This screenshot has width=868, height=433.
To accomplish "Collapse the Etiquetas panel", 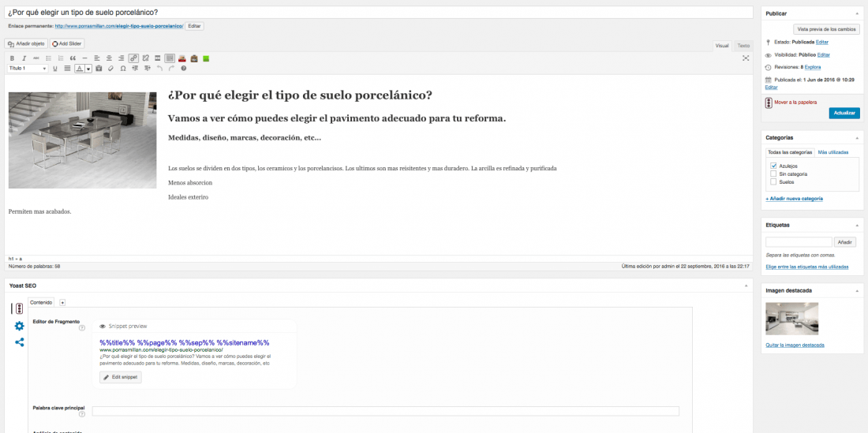I will (x=858, y=225).
